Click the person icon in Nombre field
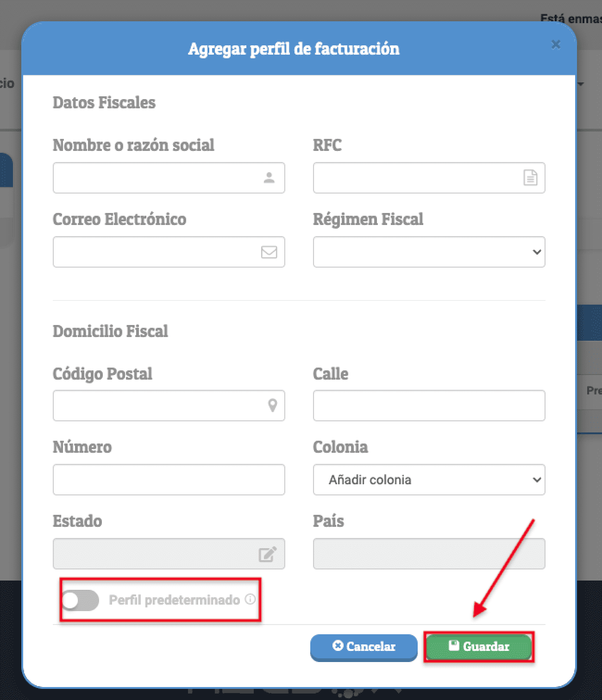Screen dimensions: 602x700 (x=269, y=178)
